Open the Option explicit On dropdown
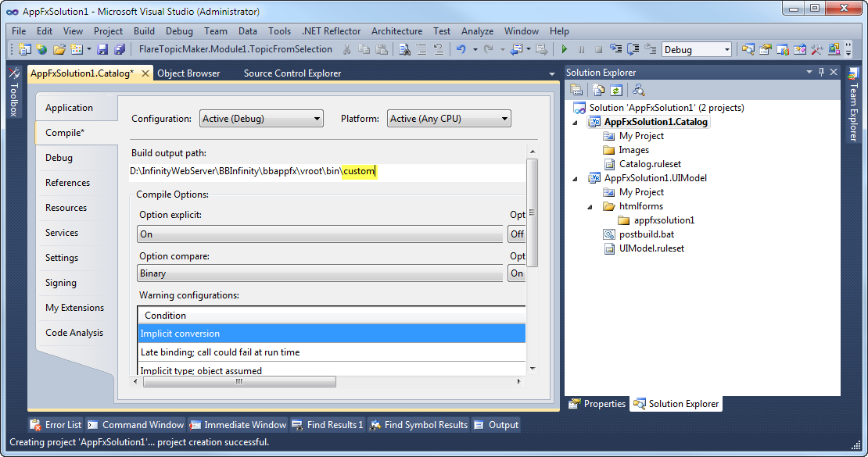Screen dimensions: 868x457 tap(320, 234)
